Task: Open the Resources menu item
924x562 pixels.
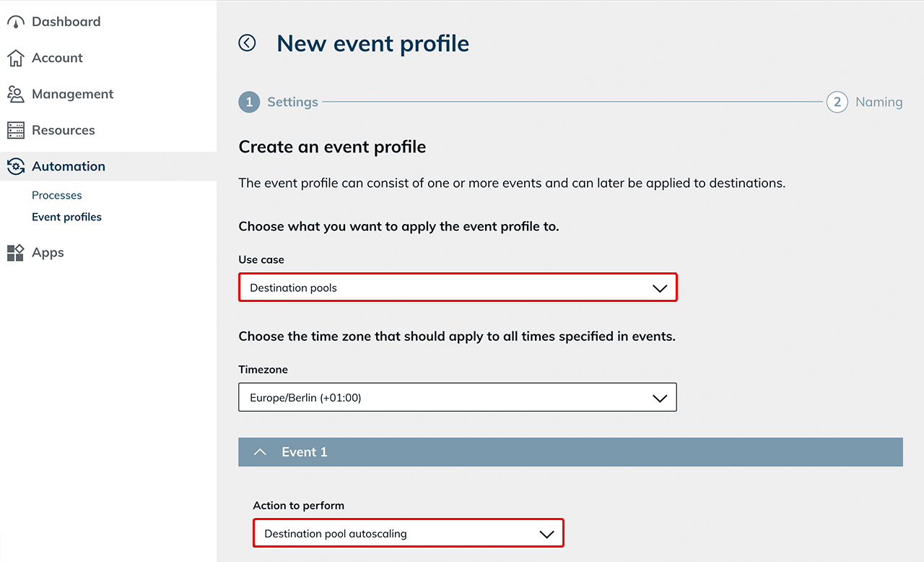Action: tap(64, 131)
